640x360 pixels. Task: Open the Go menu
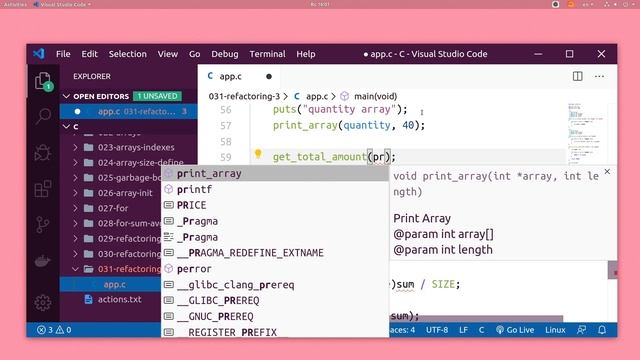194,54
